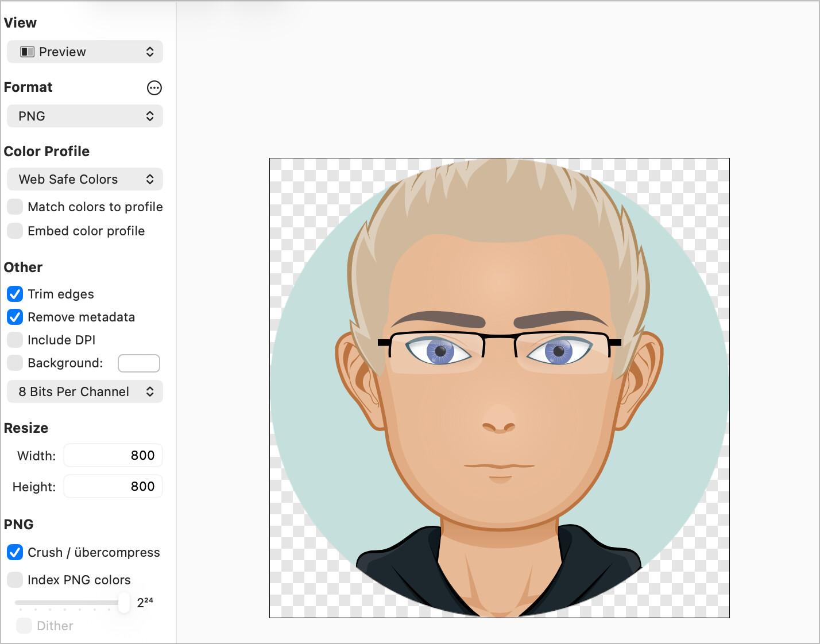Click the Dither checkbox
The image size is (820, 644).
pyautogui.click(x=24, y=626)
